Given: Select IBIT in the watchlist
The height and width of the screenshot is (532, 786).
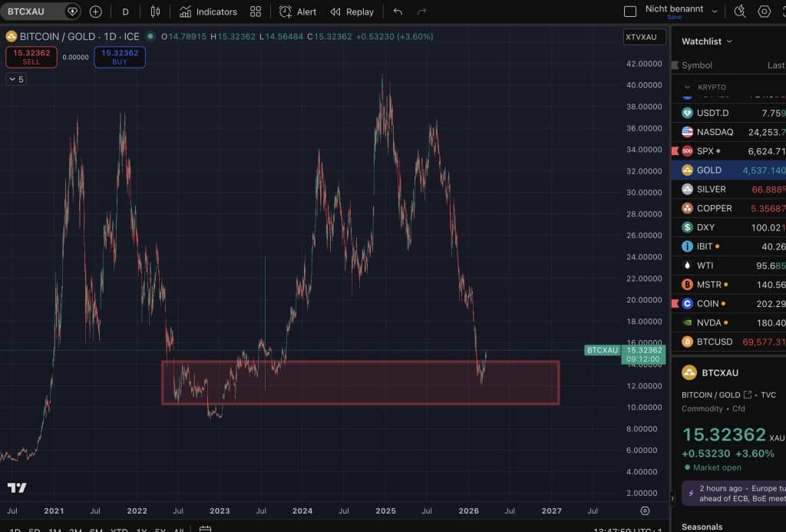Looking at the screenshot, I should pos(729,246).
